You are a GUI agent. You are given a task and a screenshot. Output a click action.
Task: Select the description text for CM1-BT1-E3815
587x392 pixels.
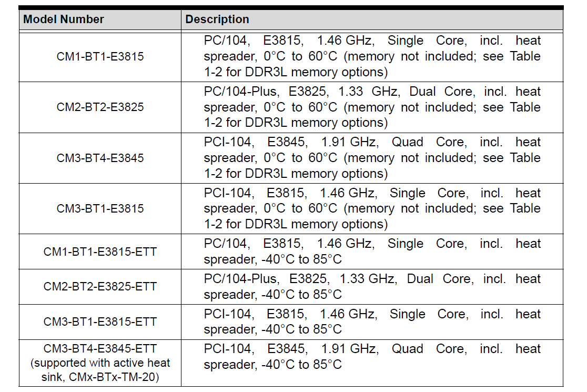coord(372,56)
